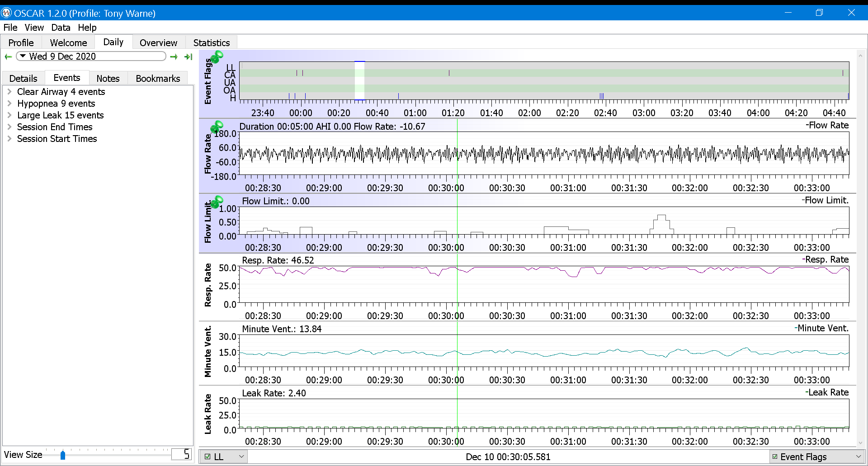Viewport: 868px width, 466px height.
Task: Open the Data menu
Action: click(61, 28)
